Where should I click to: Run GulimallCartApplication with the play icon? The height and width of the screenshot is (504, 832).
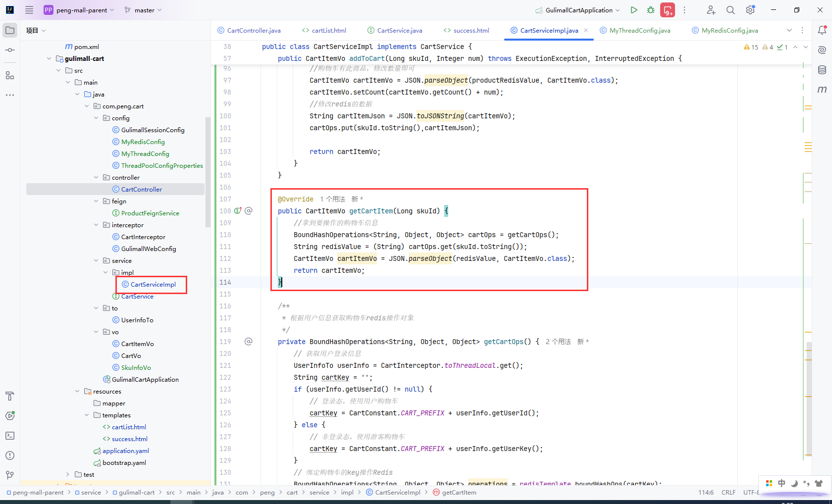[x=634, y=10]
